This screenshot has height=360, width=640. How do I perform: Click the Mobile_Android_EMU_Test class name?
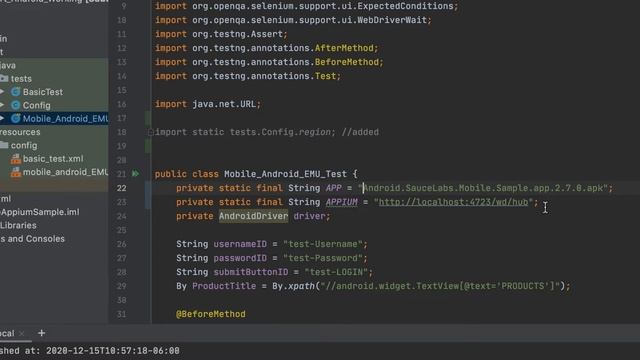tap(285, 174)
